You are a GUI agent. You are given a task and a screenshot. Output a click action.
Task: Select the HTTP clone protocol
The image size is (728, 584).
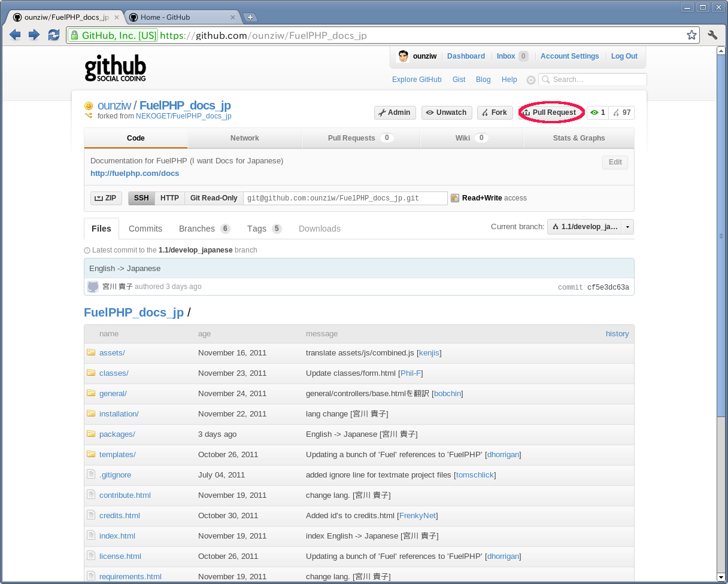tap(169, 198)
